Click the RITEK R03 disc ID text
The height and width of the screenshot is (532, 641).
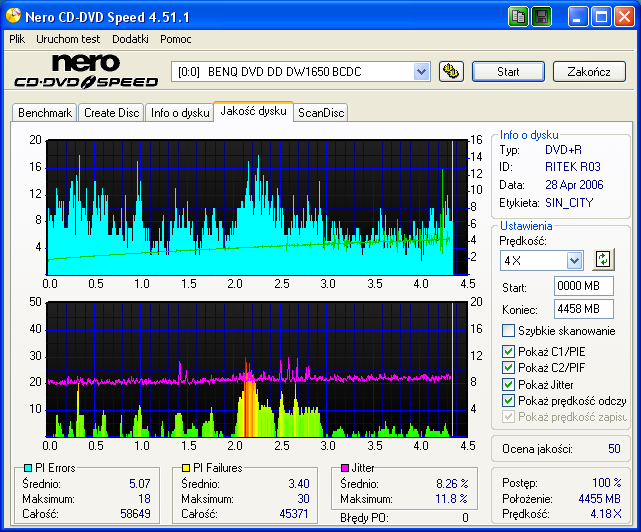[x=573, y=167]
